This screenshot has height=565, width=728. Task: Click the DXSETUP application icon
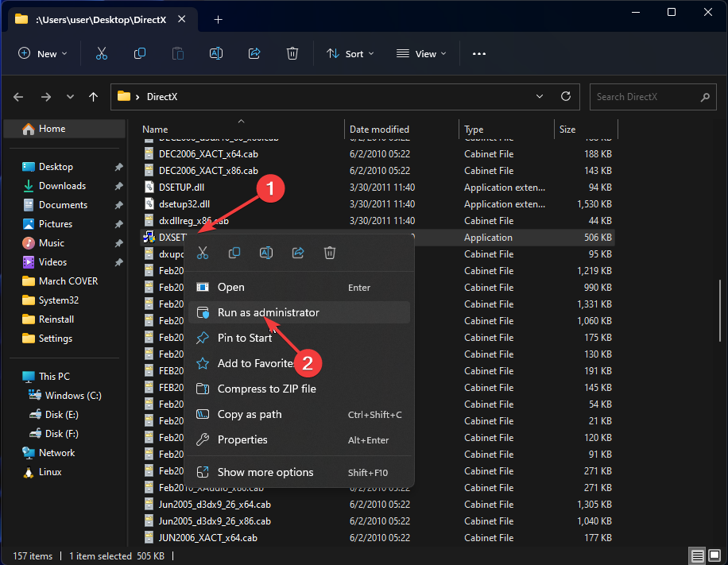point(149,238)
